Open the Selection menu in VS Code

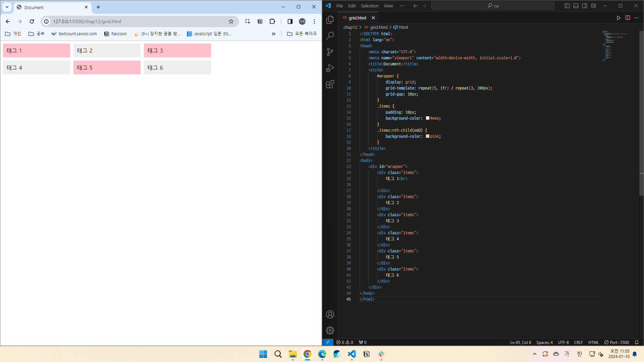pos(370,6)
